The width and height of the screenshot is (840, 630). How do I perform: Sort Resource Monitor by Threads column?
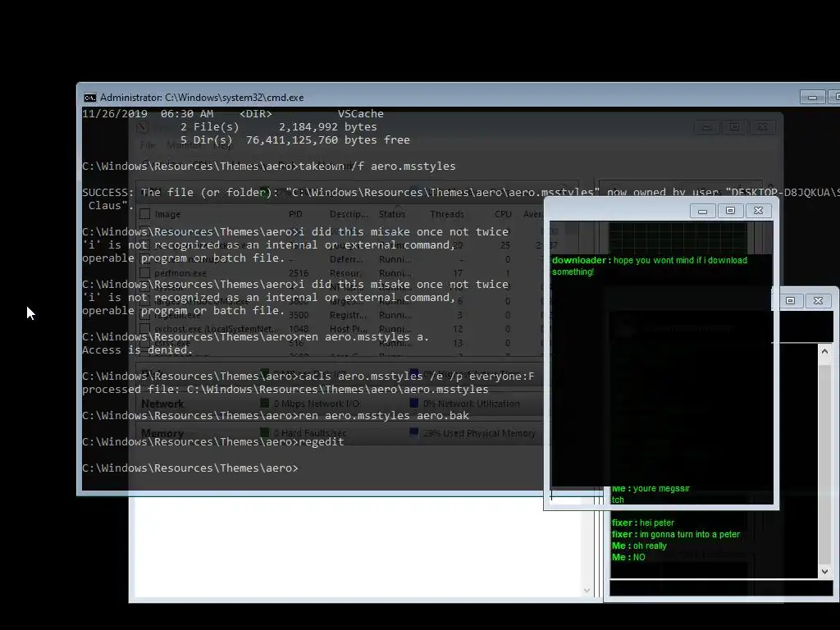click(447, 214)
